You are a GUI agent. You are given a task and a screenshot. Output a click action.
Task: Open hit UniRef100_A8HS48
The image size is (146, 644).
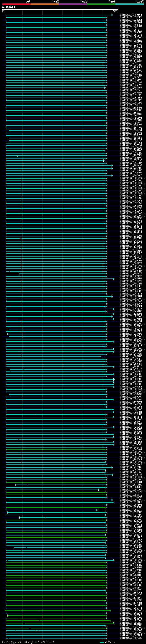131,15
